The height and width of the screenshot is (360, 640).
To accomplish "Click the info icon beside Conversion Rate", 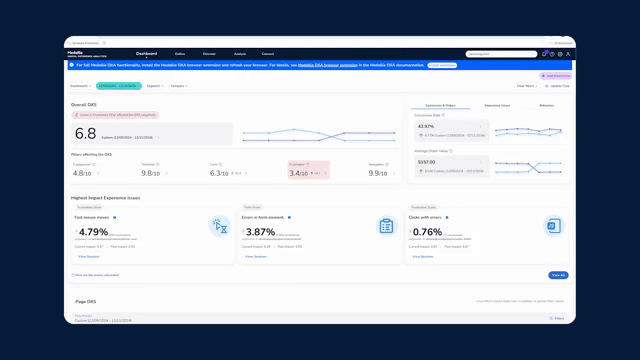I will (443, 116).
